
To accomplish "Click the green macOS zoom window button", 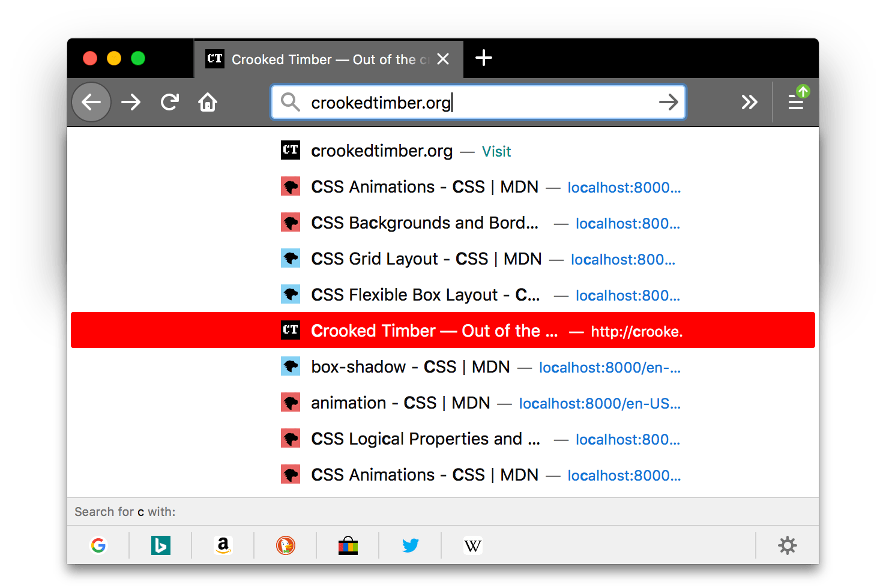I will (x=138, y=58).
